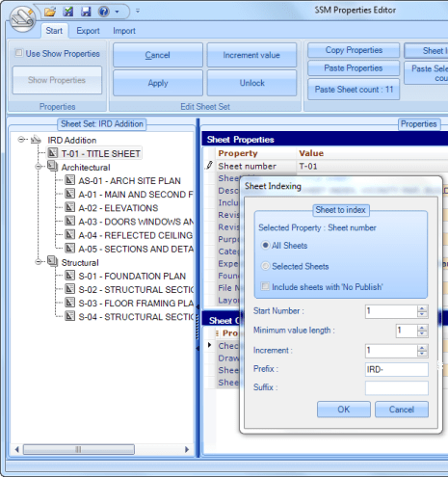Click the T-01 value of Sheet number
This screenshot has height=477, width=448.
[308, 166]
